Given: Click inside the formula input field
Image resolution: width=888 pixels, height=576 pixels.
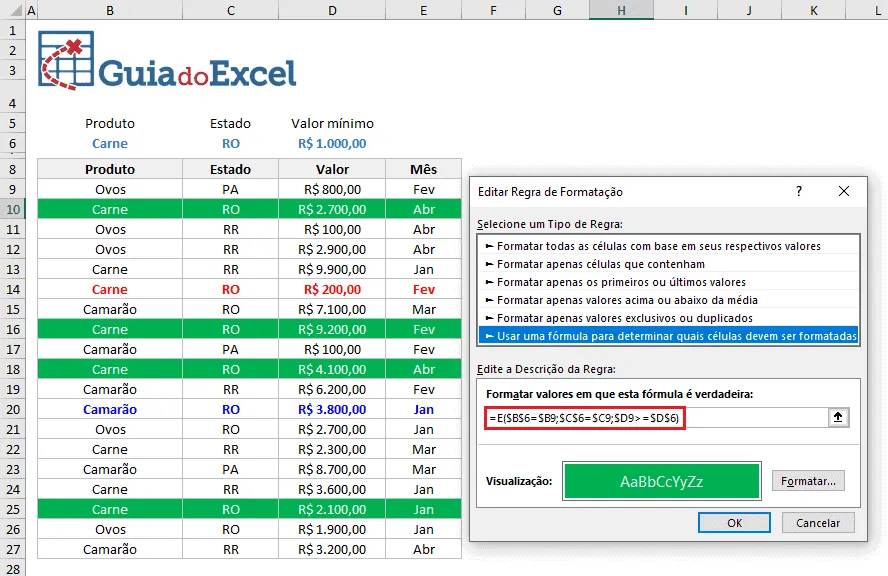Looking at the screenshot, I should pos(656,418).
